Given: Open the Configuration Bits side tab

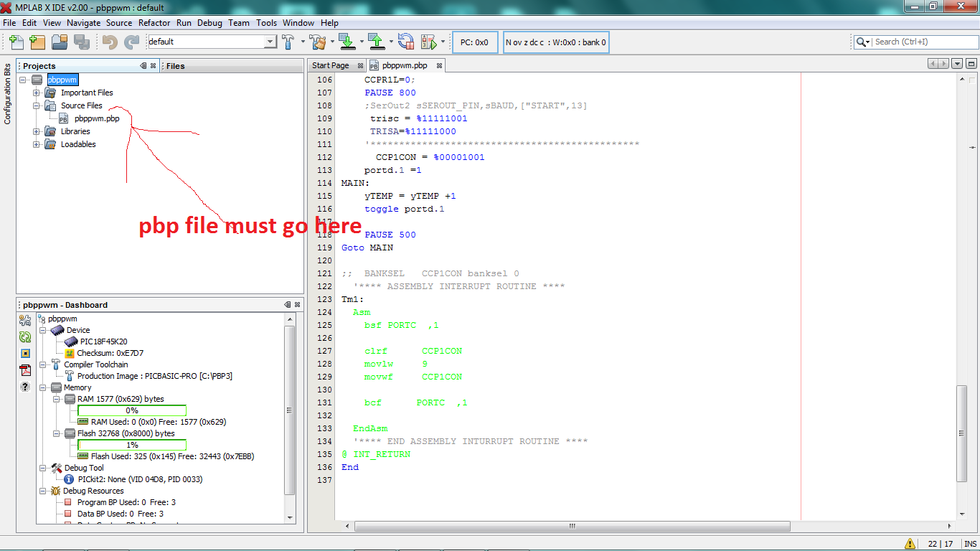Looking at the screenshot, I should click(7, 94).
